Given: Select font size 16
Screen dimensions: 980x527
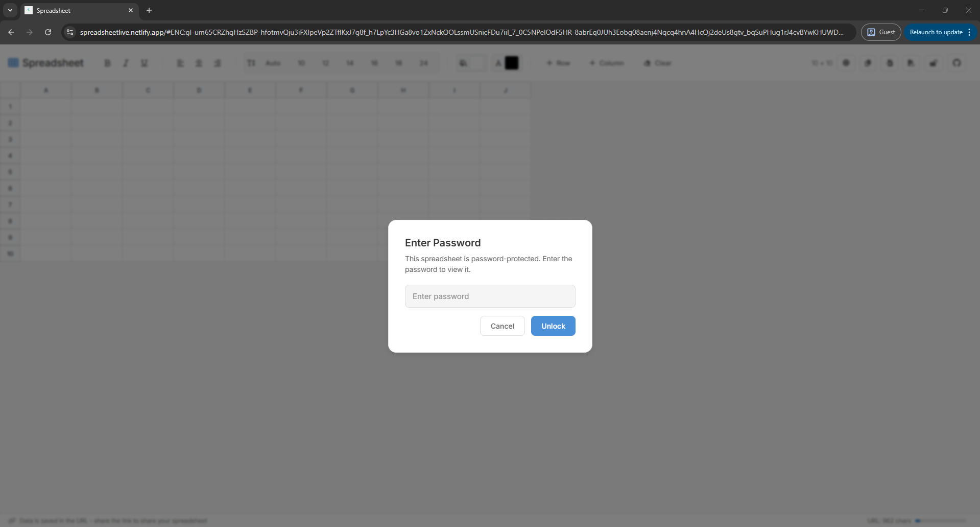Looking at the screenshot, I should 374,63.
